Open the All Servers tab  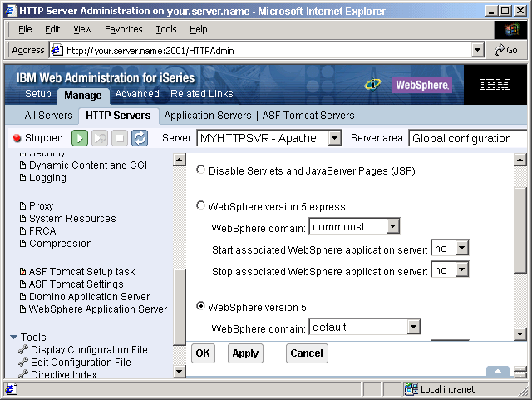click(48, 116)
